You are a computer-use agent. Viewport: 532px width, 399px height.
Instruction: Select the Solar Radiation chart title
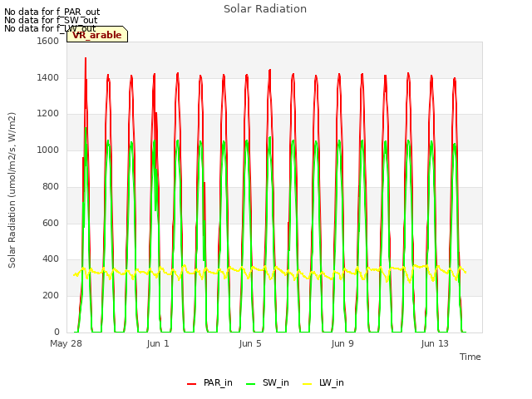tap(265, 9)
